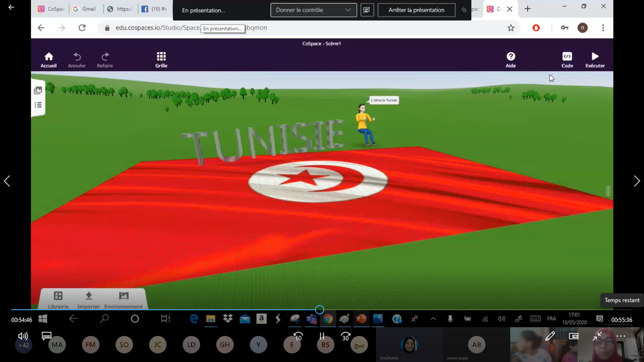
Task: Open the password key icon
Action: pos(565,28)
